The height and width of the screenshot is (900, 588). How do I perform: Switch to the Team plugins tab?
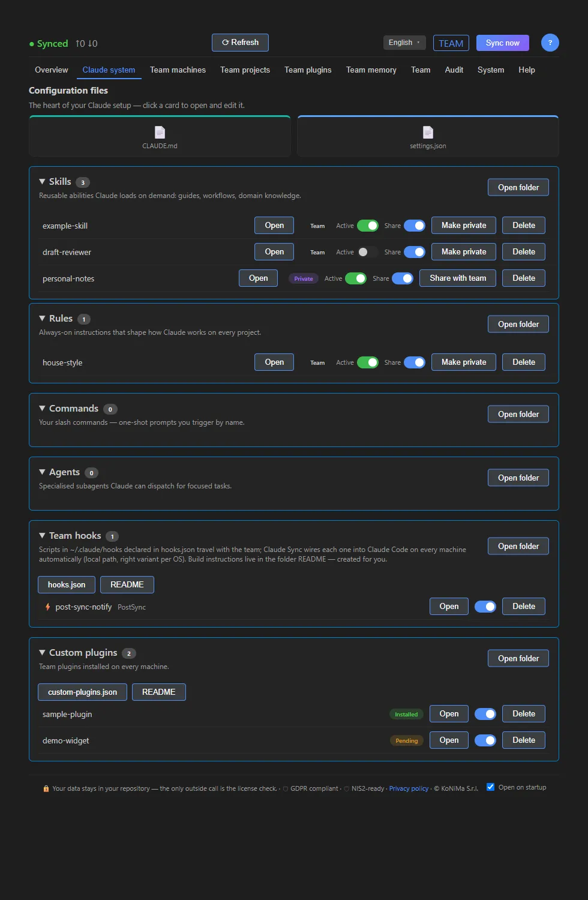pos(308,70)
